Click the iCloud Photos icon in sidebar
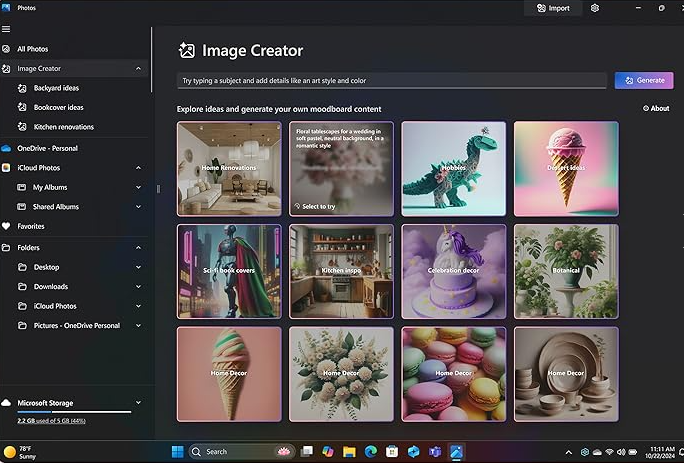Screen dimensions: 684x463 (7, 168)
